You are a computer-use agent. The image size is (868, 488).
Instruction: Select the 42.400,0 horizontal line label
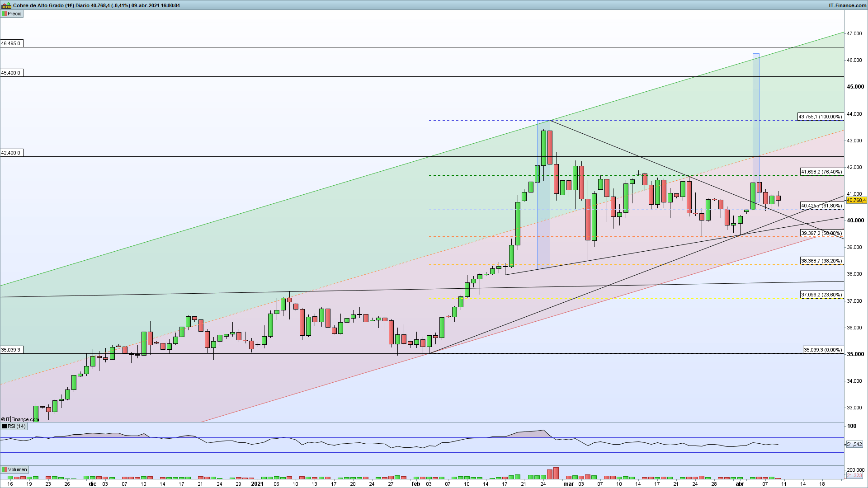(x=11, y=153)
